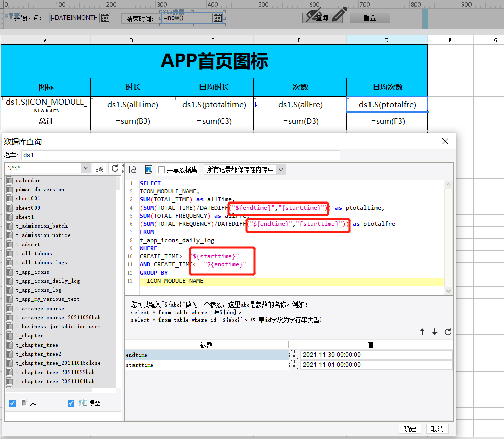Viewport: 504px width, 439px height.
Task: Click the end time =now() field
Action: 187,18
